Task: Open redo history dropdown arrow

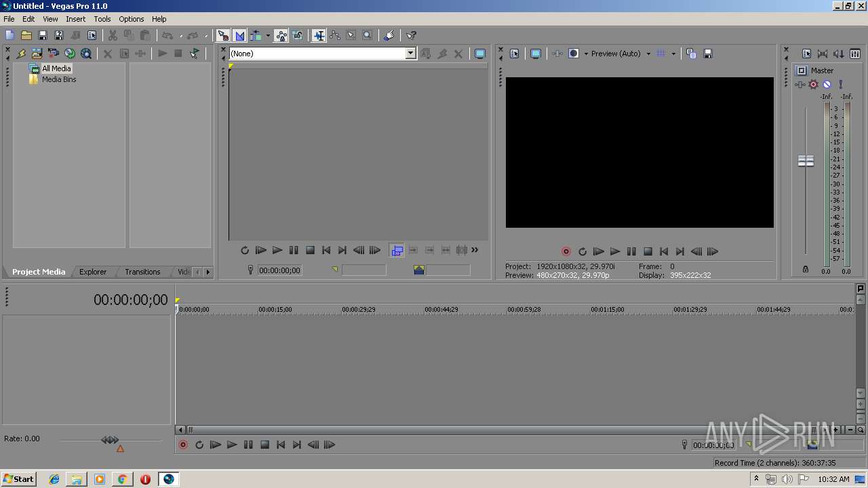Action: (206, 35)
